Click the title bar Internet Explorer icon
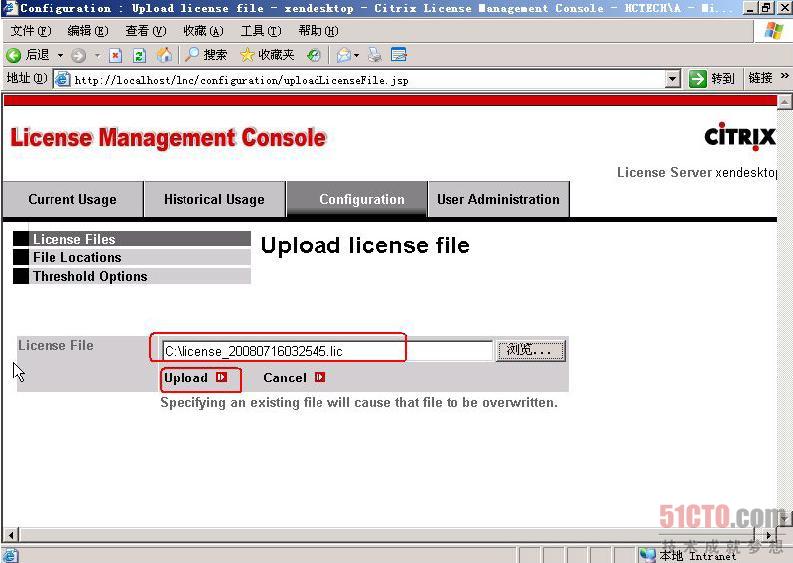 pos(10,8)
